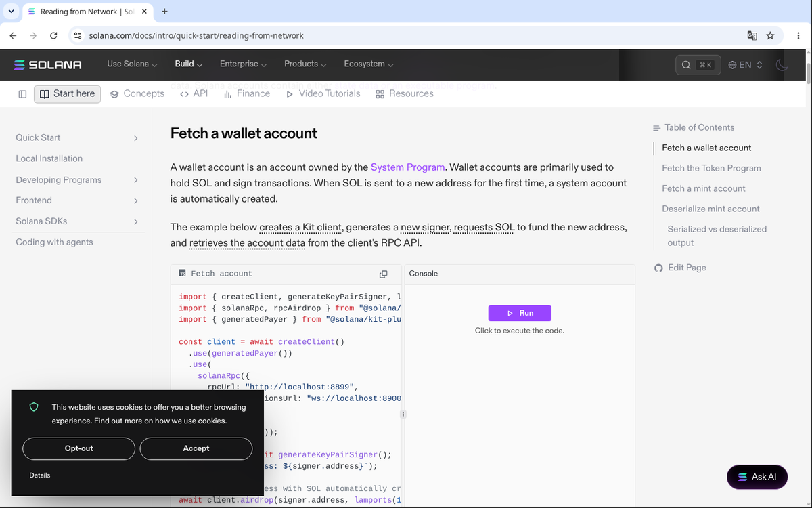Expand the Solana SDKs sidebar section
The image size is (812, 508).
77,221
